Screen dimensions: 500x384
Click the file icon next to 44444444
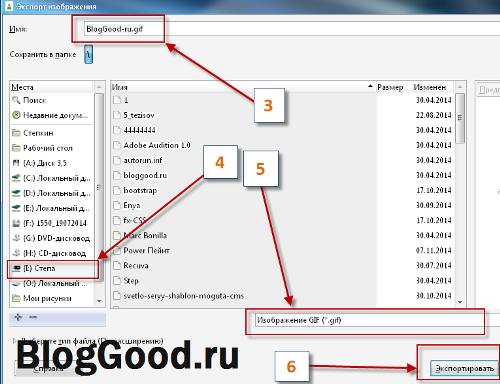[117, 130]
